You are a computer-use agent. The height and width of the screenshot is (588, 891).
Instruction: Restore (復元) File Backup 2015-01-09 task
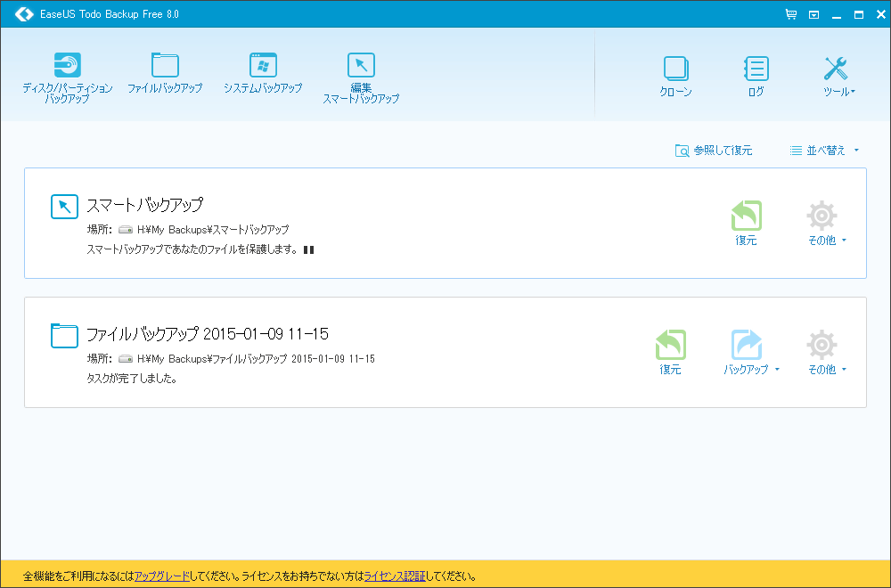671,352
